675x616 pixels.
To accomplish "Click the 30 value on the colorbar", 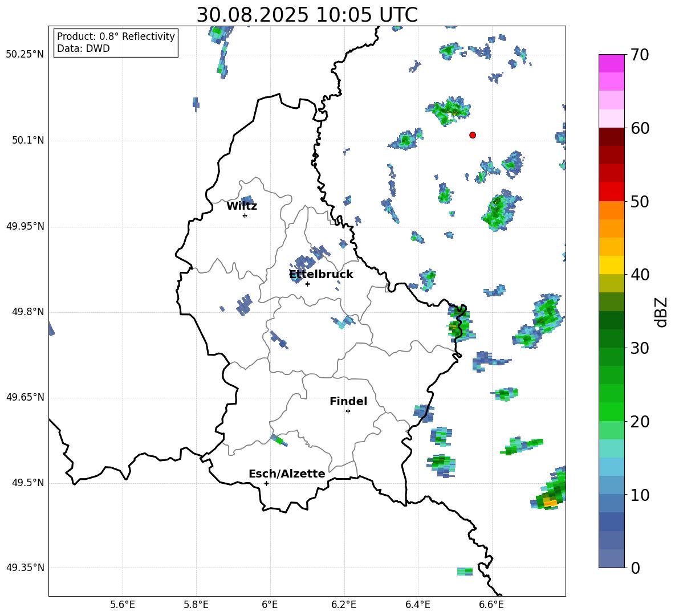I will click(640, 348).
